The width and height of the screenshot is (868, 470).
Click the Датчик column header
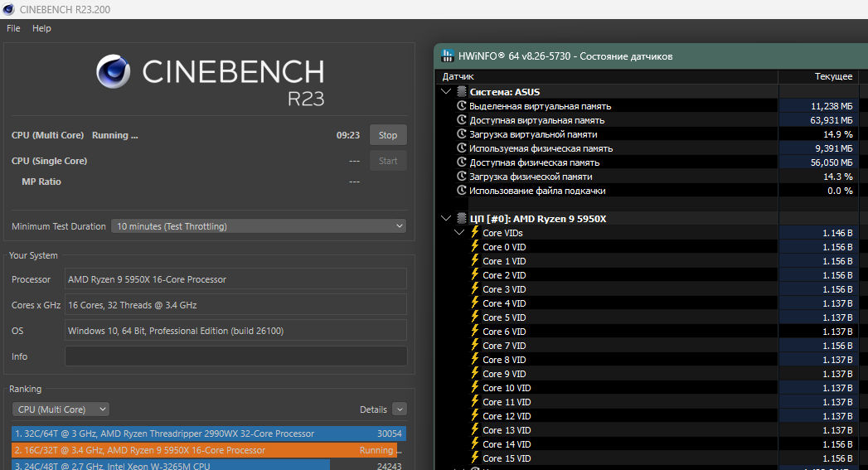(606, 76)
